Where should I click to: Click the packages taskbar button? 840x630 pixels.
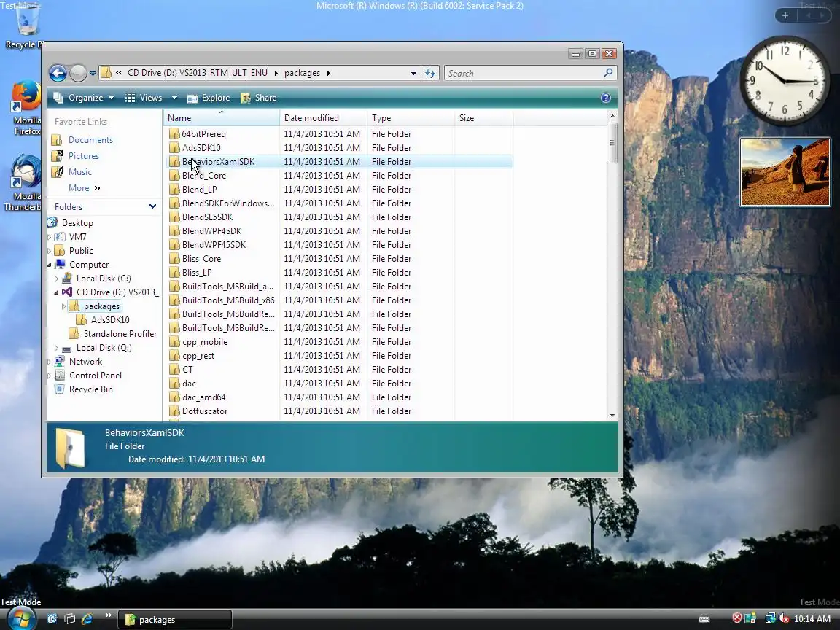175,619
